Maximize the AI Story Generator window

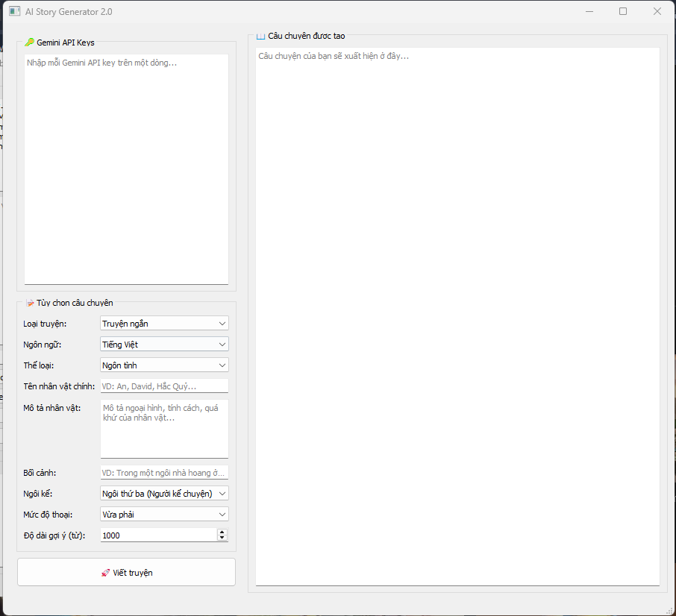point(623,12)
